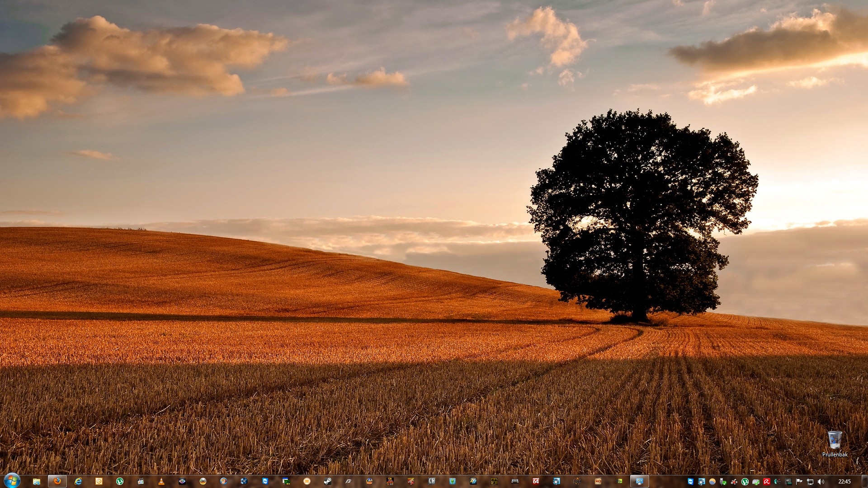Open Windows Explorer from the taskbar
868x488 pixels.
click(x=37, y=482)
